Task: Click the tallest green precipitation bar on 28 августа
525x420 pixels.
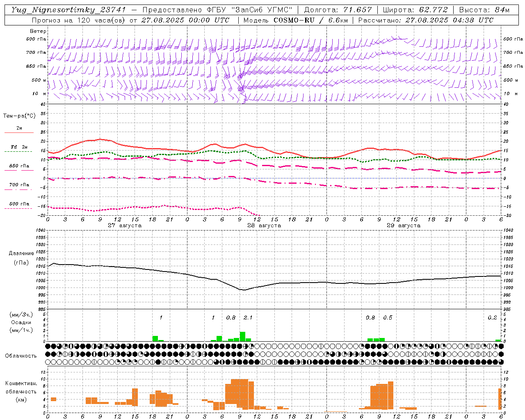Action: pos(242,336)
